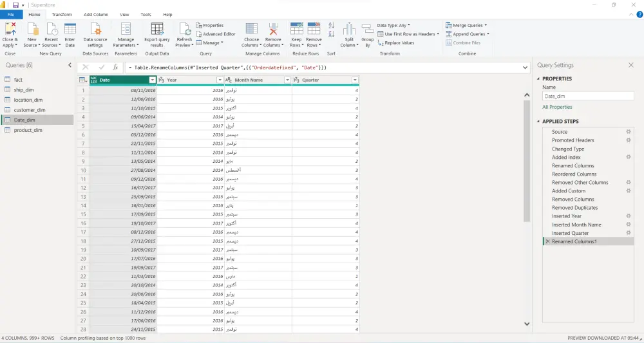The height and width of the screenshot is (343, 644).
Task: Switch to the Transform tab
Action: click(62, 14)
